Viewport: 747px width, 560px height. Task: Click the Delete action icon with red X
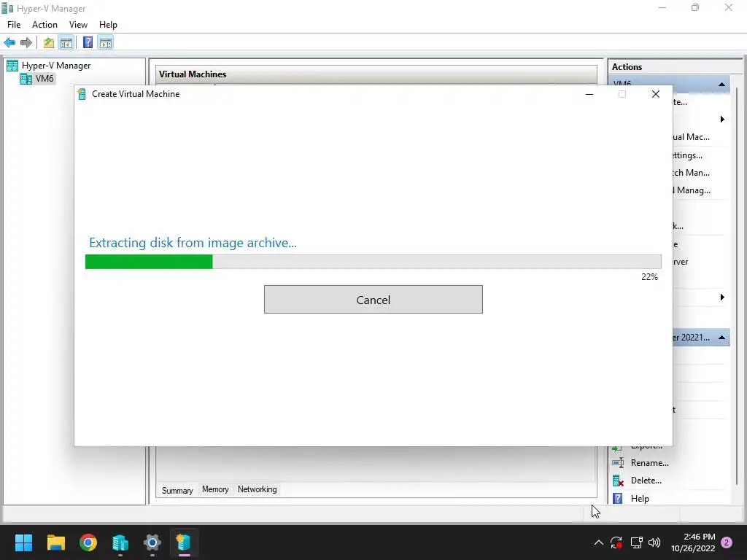(x=618, y=481)
